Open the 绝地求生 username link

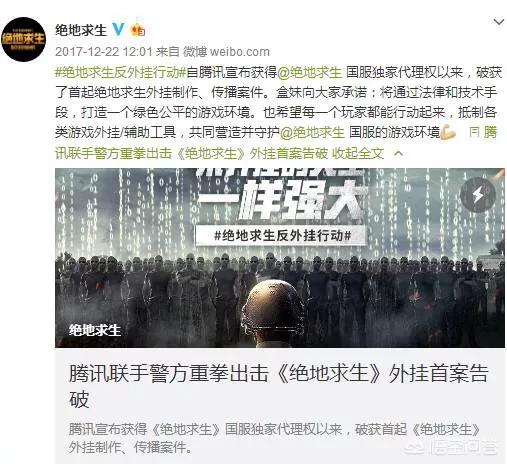click(81, 30)
